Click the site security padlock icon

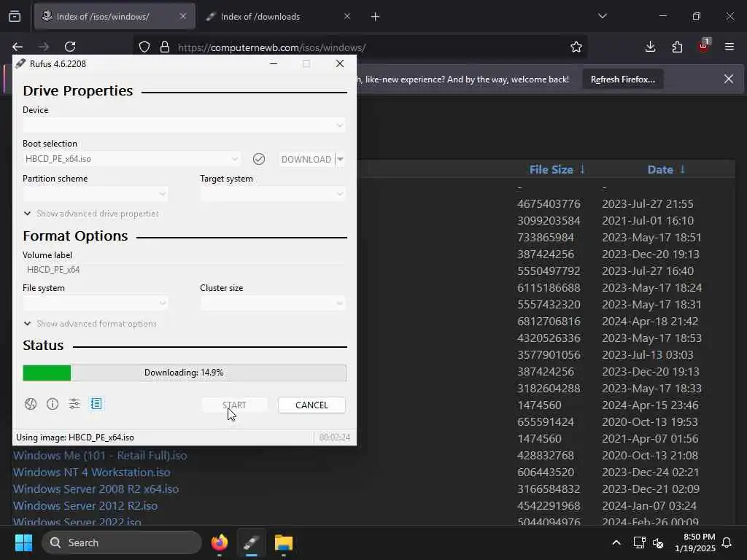tap(165, 47)
